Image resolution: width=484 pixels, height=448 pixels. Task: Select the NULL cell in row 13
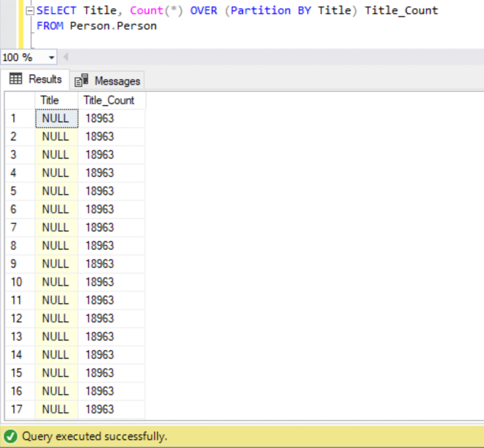tap(57, 336)
